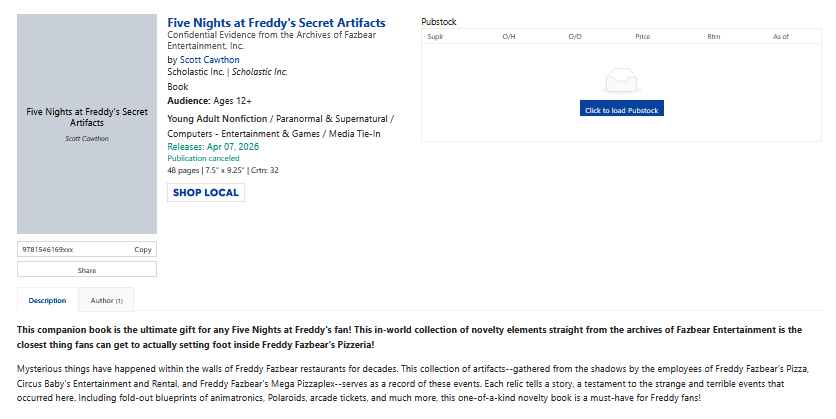Viewport: 836px width, 419px height.
Task: Sort Pubstock by Price column
Action: pyautogui.click(x=642, y=37)
